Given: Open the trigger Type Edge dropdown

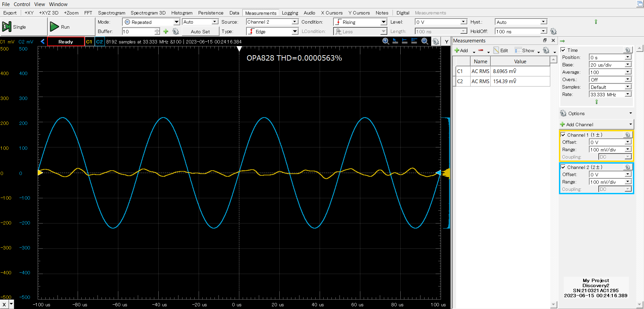Looking at the screenshot, I should point(272,31).
